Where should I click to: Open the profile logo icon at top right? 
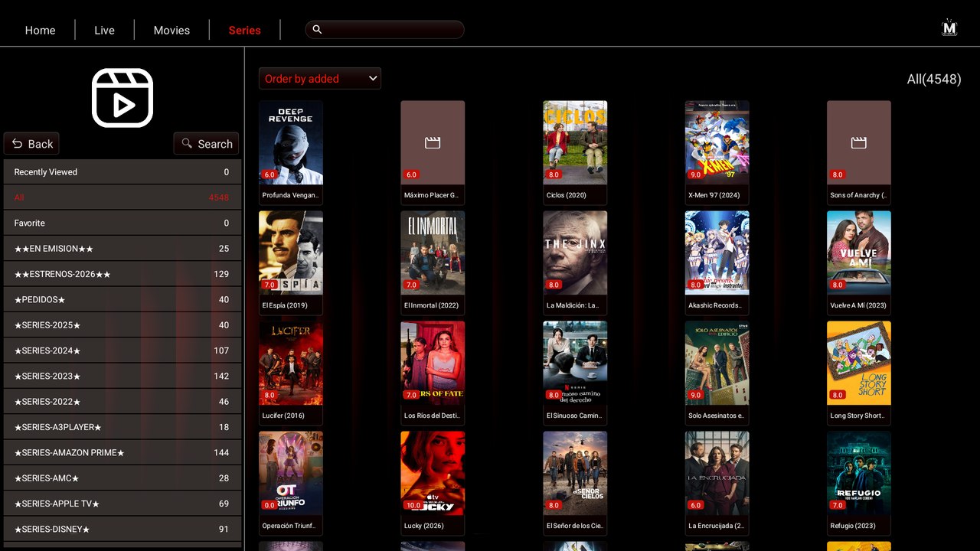(x=949, y=28)
